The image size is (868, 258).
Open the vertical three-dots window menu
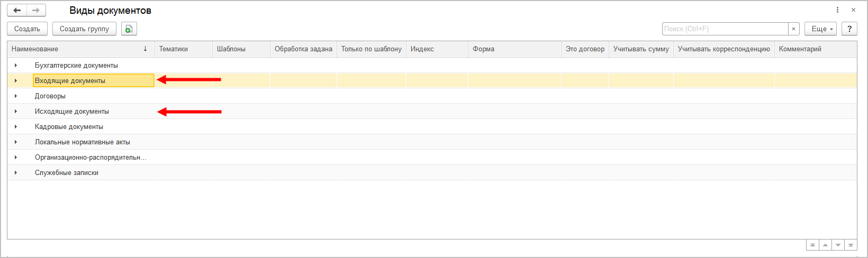click(837, 10)
